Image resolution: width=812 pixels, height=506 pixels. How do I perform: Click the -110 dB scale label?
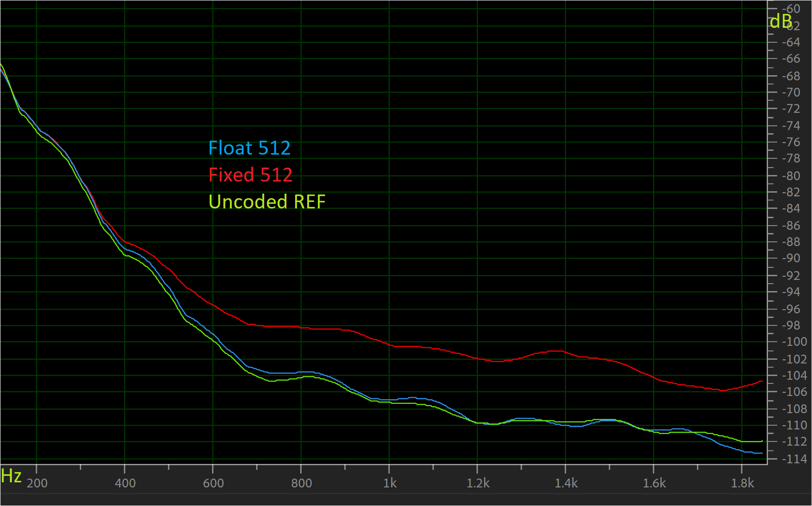(x=794, y=425)
